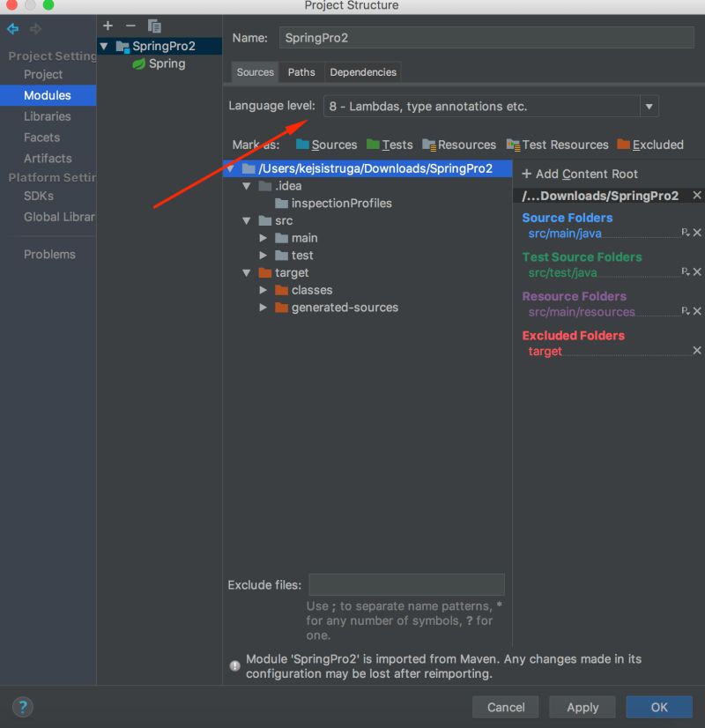
Task: Expand the main folder
Action: tap(263, 238)
